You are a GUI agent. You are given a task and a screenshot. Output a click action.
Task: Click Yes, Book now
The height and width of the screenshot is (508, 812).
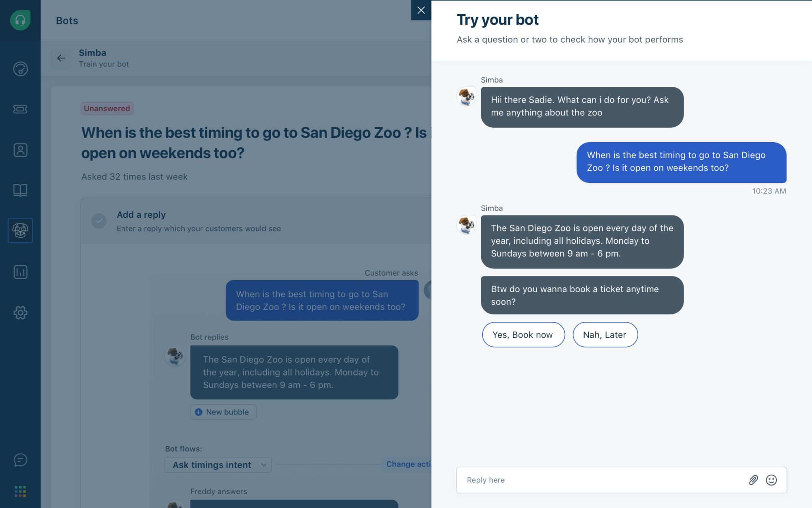pos(523,334)
